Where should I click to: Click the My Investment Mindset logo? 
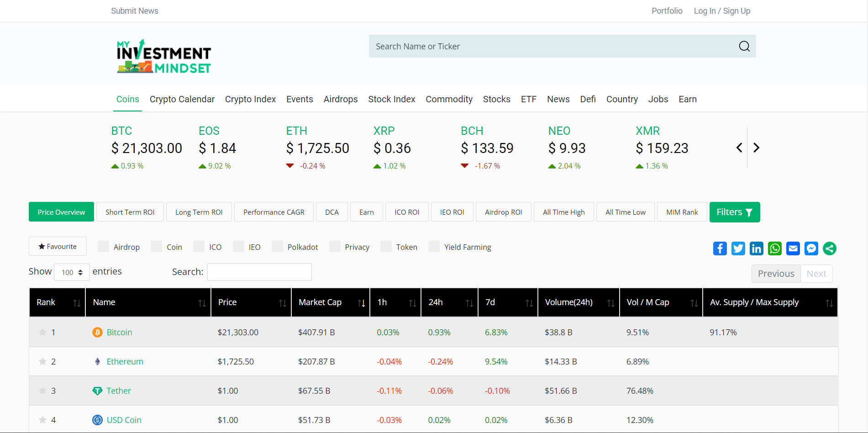tap(163, 57)
